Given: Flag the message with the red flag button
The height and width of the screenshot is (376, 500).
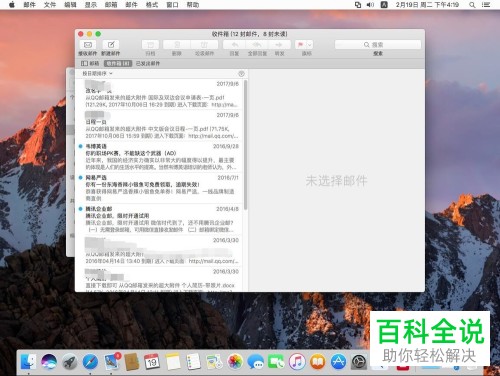Looking at the screenshot, I should point(300,45).
